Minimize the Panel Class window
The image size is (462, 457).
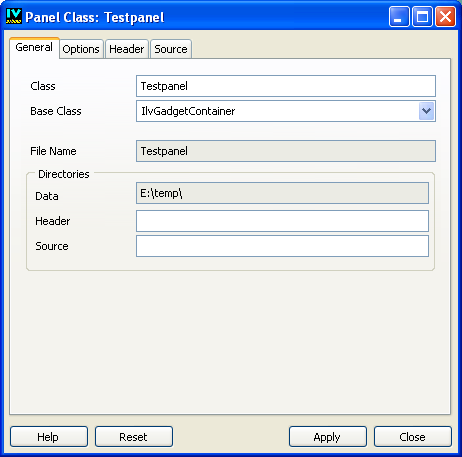point(399,16)
